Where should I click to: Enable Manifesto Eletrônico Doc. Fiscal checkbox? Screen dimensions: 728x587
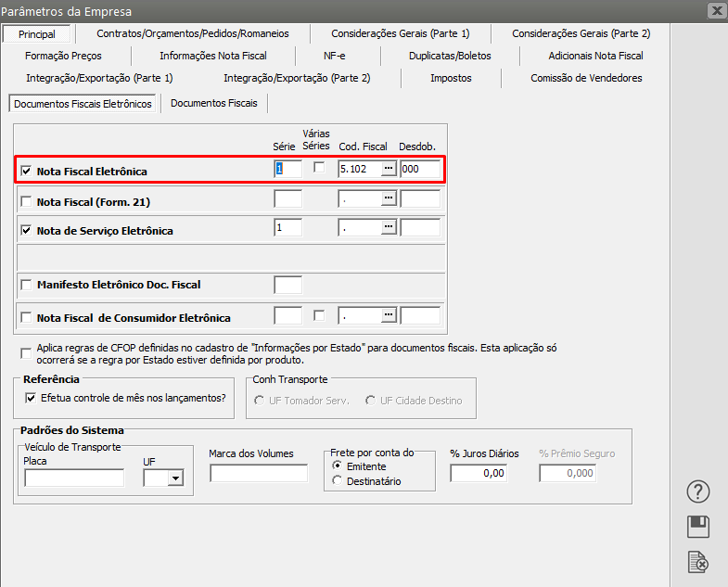(x=26, y=285)
